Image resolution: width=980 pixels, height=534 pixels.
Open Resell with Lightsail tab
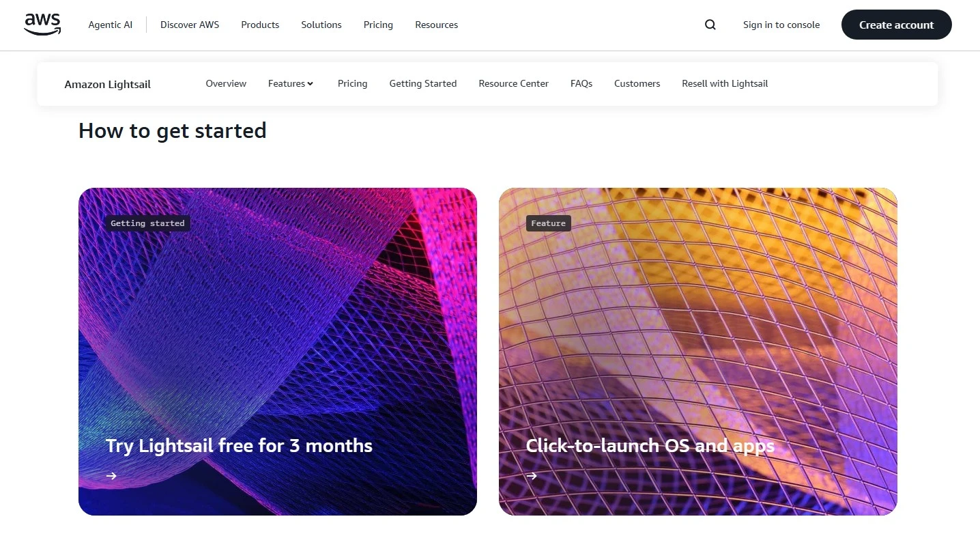725,83
